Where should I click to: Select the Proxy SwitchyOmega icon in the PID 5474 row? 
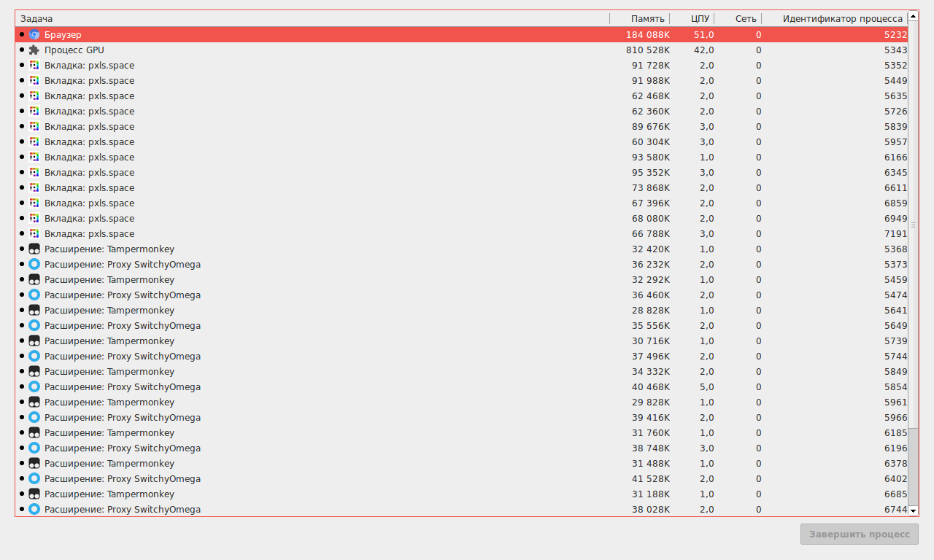click(x=34, y=295)
